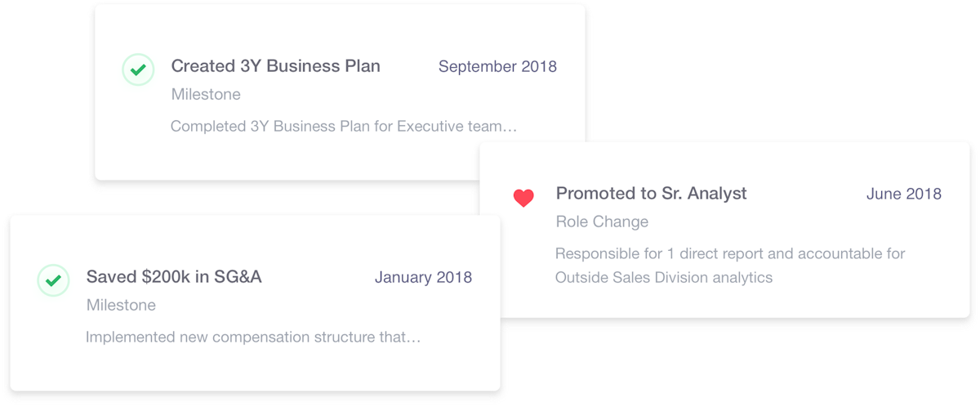The width and height of the screenshot is (980, 407).
Task: Click the red heart icon on Promoted card
Action: point(523,198)
